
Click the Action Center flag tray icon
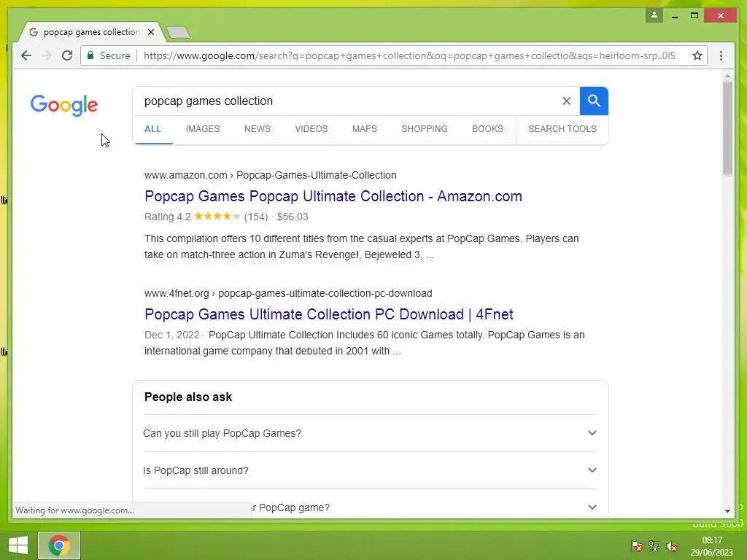click(636, 546)
